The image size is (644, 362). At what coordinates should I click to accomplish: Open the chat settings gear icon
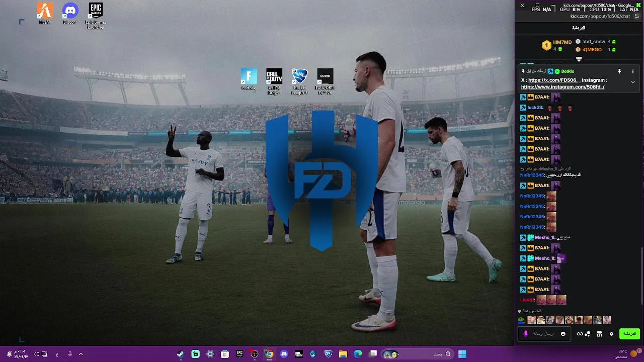coord(611,334)
